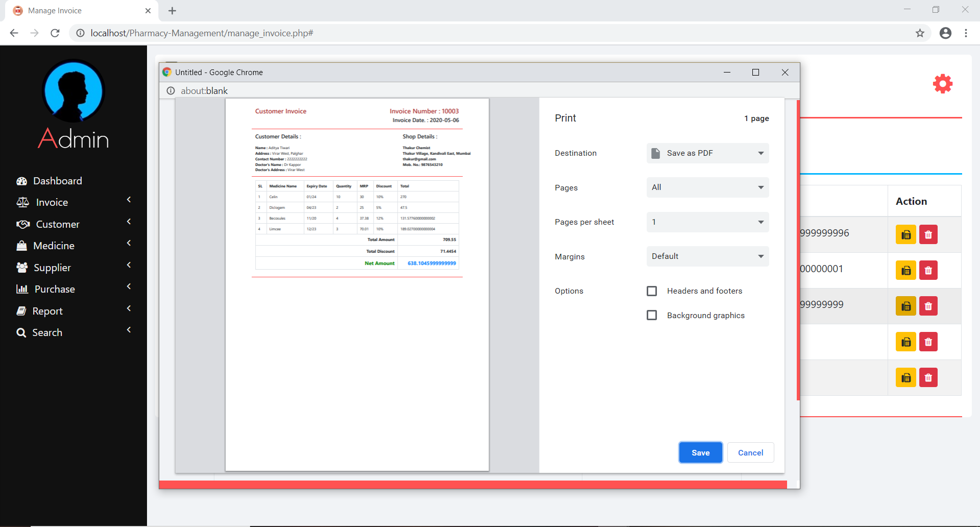Viewport: 980px width, 527px height.
Task: Open the Destination dropdown showing Save as PDF
Action: click(x=707, y=153)
